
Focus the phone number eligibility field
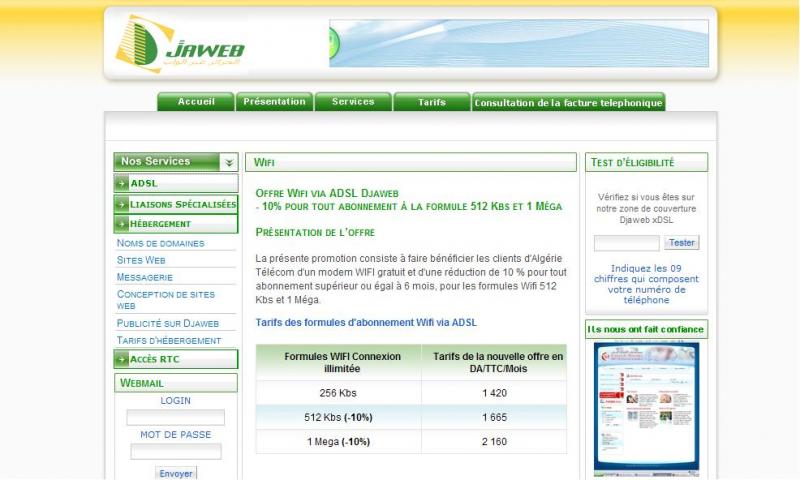click(x=626, y=243)
